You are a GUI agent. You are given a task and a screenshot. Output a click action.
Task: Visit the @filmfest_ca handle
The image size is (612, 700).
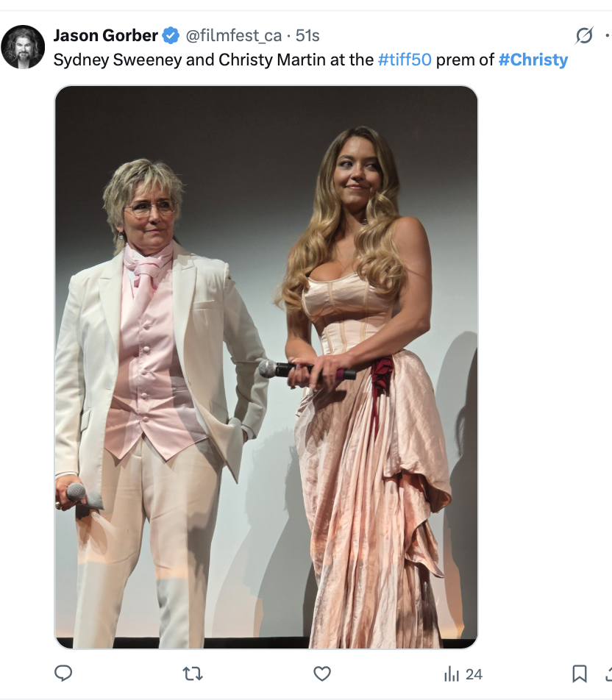[233, 35]
